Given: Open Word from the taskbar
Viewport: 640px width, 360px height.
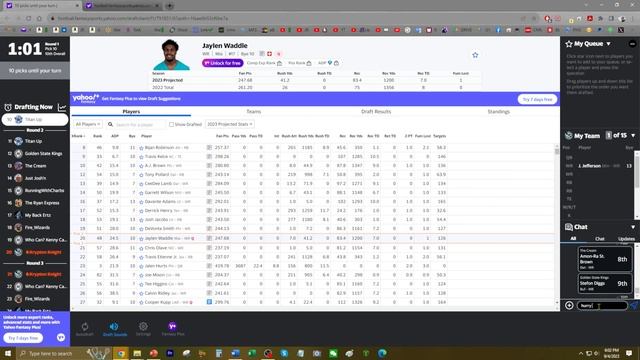Looking at the screenshot, I should coord(235,353).
